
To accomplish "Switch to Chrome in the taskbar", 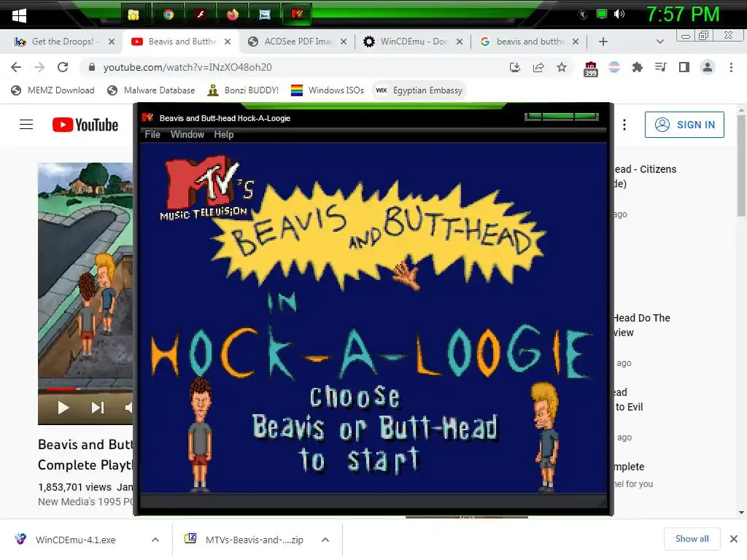I will tap(169, 15).
